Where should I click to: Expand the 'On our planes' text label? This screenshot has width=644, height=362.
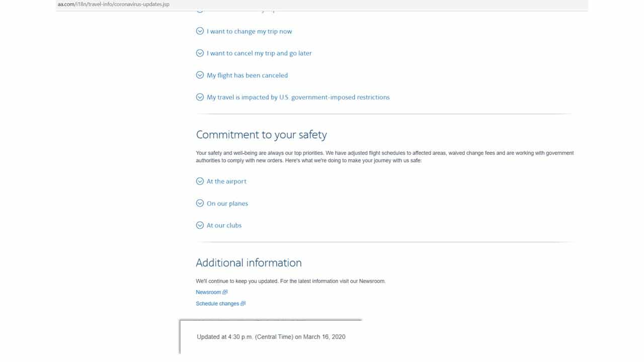click(x=227, y=204)
